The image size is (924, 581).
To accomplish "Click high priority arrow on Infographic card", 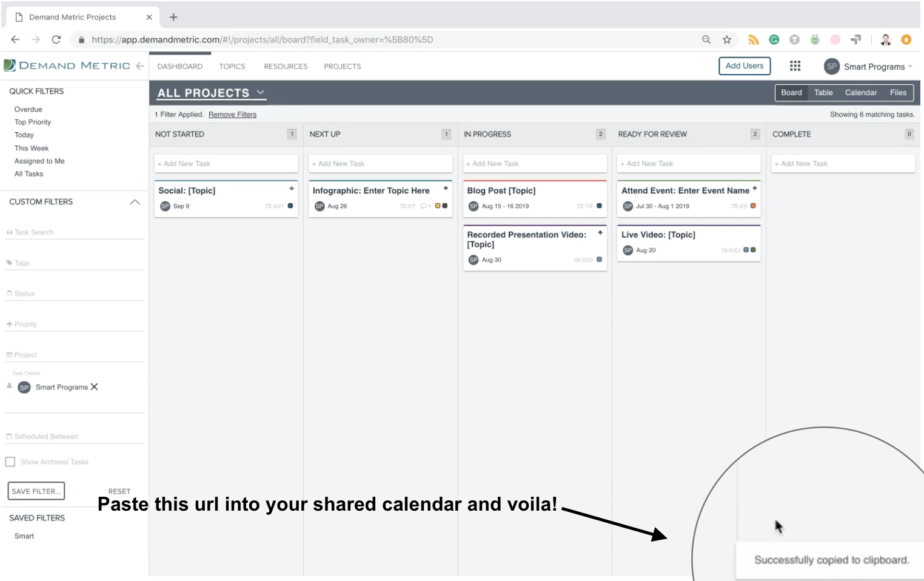I will (446, 189).
